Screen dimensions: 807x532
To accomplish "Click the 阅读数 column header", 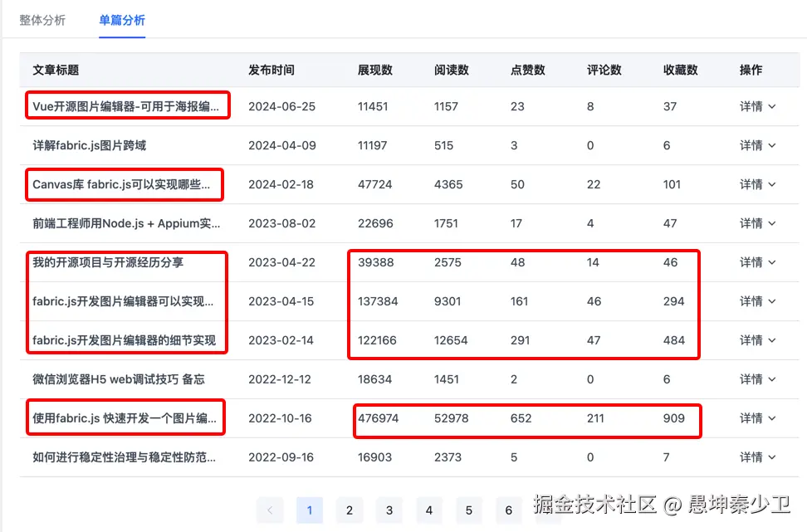I will 452,70.
